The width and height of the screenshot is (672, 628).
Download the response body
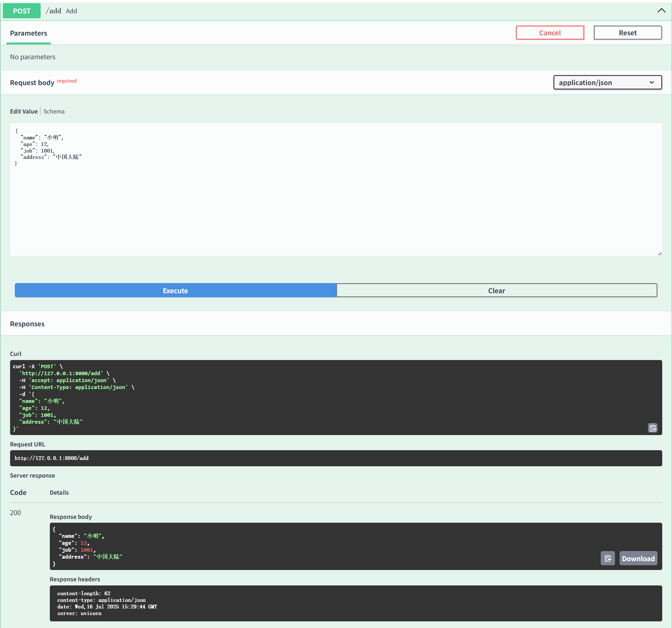pos(638,558)
